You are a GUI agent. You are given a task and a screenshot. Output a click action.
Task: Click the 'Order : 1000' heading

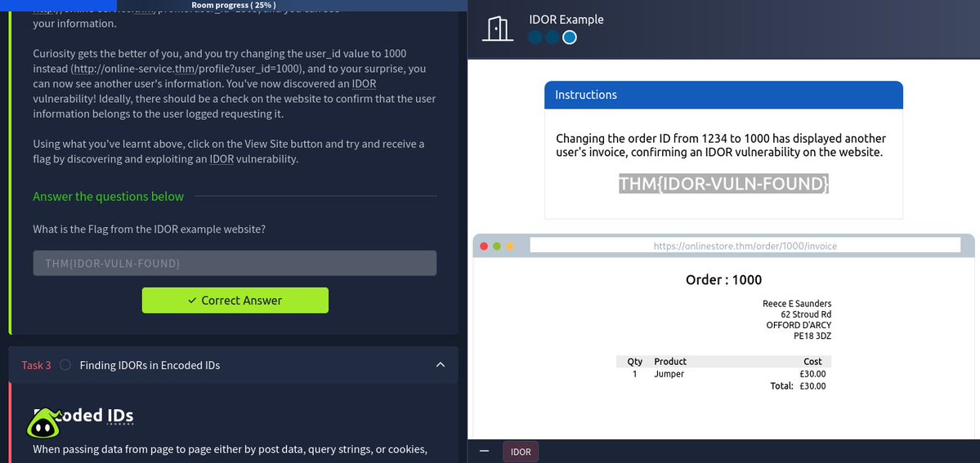[x=723, y=280]
